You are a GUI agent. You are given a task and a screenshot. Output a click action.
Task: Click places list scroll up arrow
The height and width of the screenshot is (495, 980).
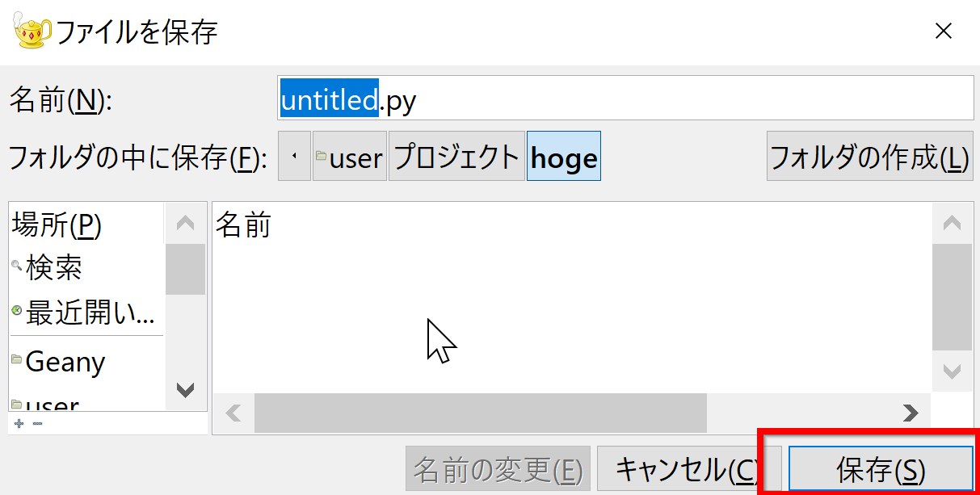(185, 223)
